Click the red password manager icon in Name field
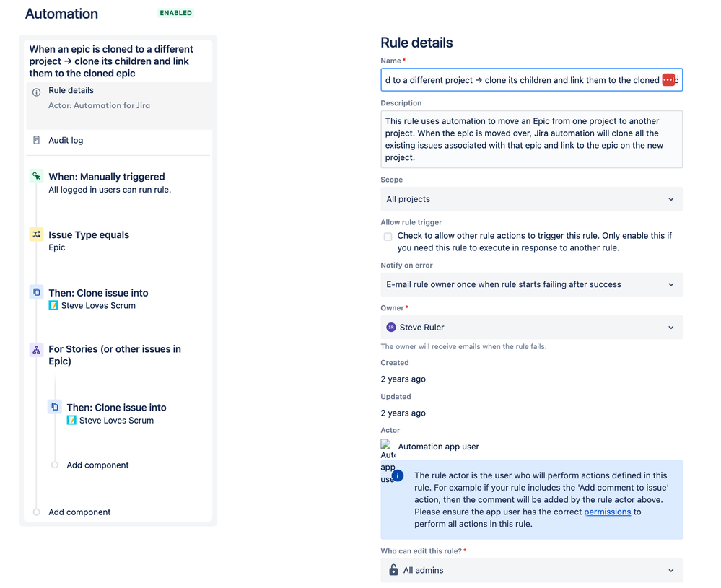Screen dimensions: 721x588 [668, 80]
